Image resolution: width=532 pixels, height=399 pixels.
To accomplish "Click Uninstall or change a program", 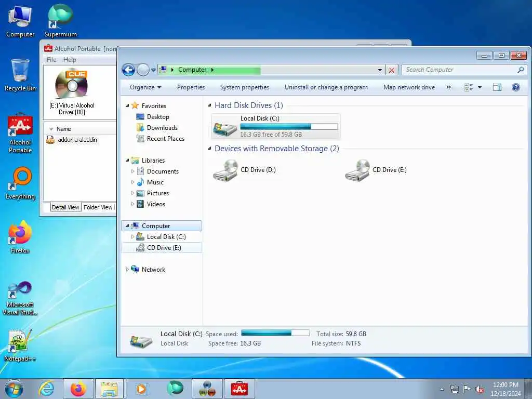I will pyautogui.click(x=326, y=87).
